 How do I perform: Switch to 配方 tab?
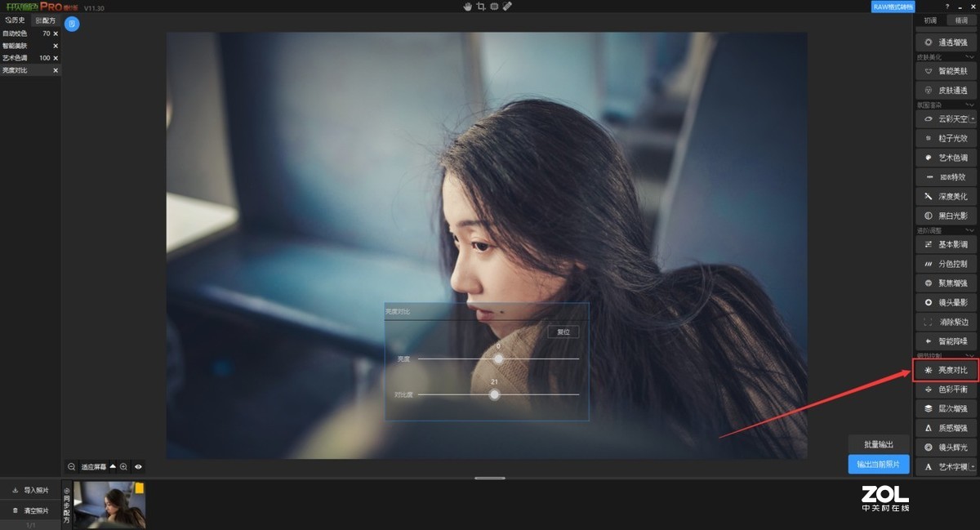tap(46, 20)
